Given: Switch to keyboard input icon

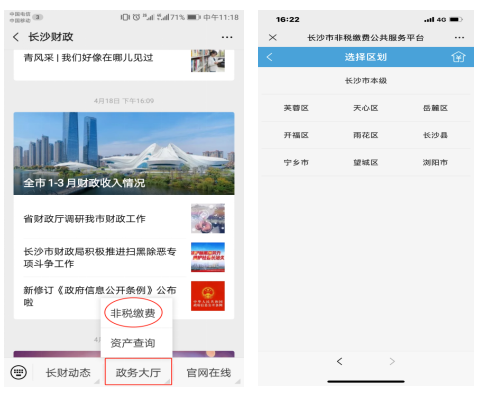Looking at the screenshot, I should [x=19, y=372].
